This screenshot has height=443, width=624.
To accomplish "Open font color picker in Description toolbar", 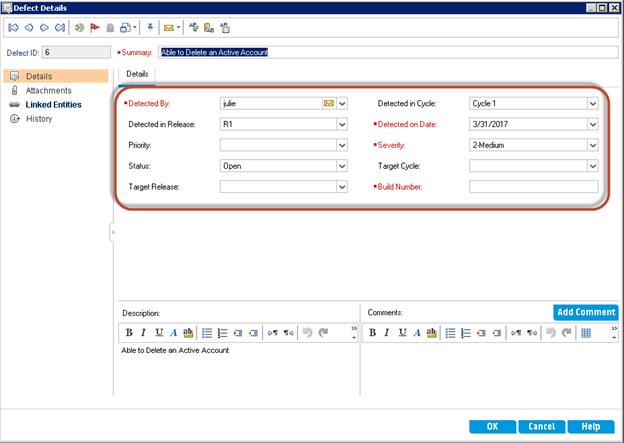I will 173,332.
